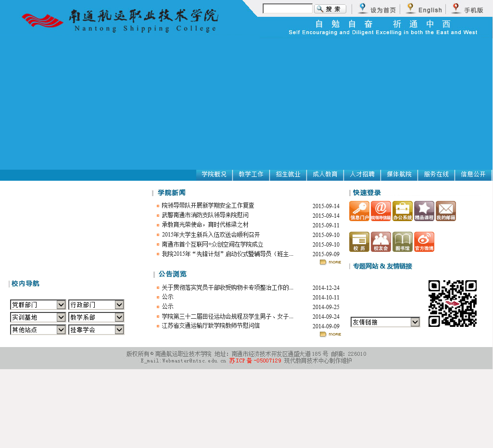Open the 学院概况 menu
The height and width of the screenshot is (448, 493).
coord(214,174)
